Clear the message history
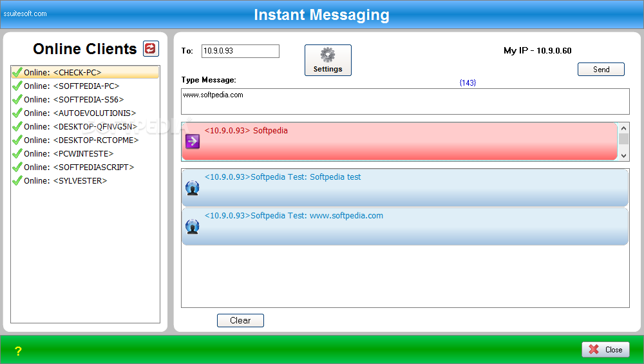The image size is (644, 364). (x=240, y=320)
